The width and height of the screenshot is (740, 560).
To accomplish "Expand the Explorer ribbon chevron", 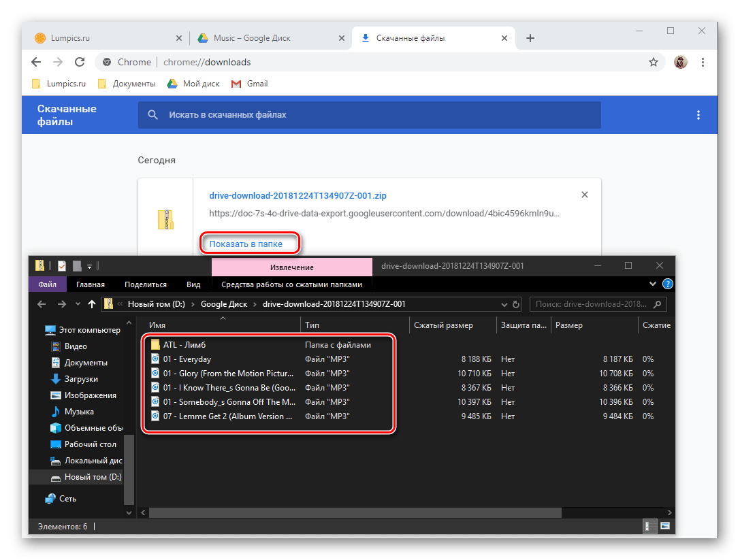I will coord(654,284).
